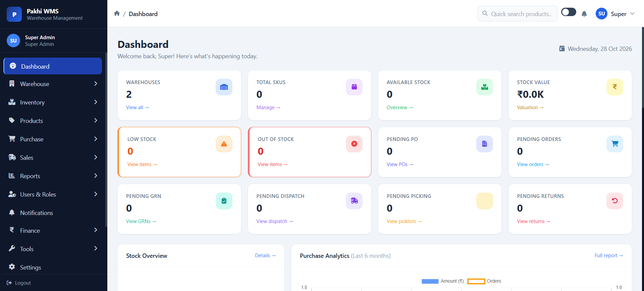Expand the Purchase sidebar menu

[53, 139]
